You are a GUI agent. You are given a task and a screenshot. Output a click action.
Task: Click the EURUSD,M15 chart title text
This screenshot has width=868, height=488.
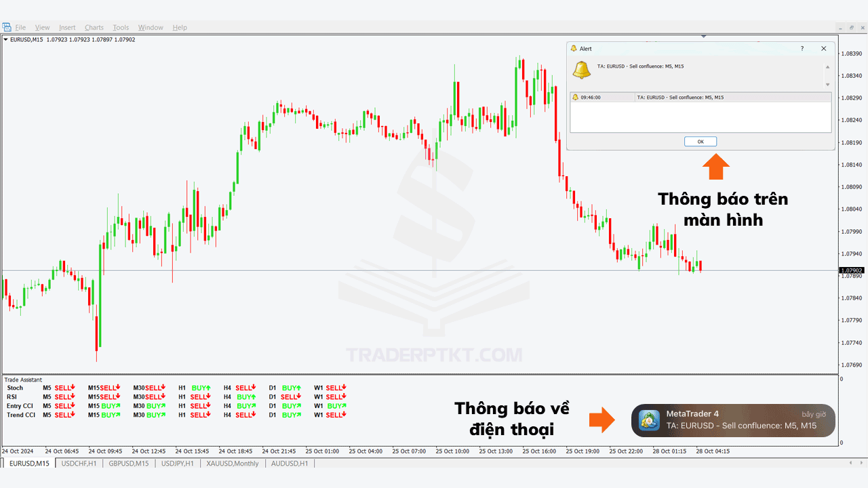pos(26,39)
